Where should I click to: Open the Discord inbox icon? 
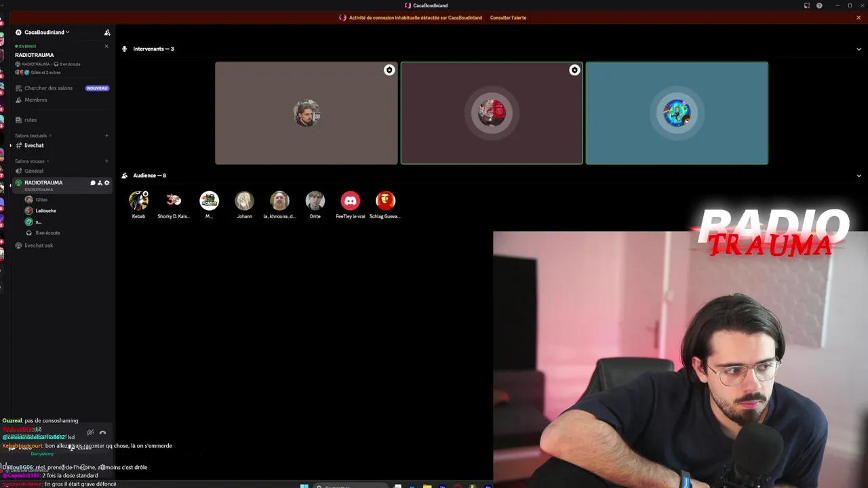806,5
